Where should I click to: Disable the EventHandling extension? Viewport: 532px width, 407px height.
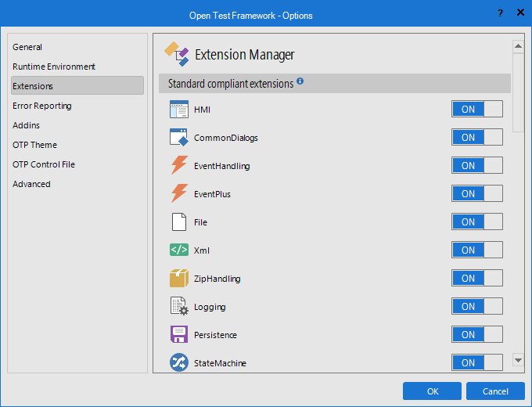(477, 165)
